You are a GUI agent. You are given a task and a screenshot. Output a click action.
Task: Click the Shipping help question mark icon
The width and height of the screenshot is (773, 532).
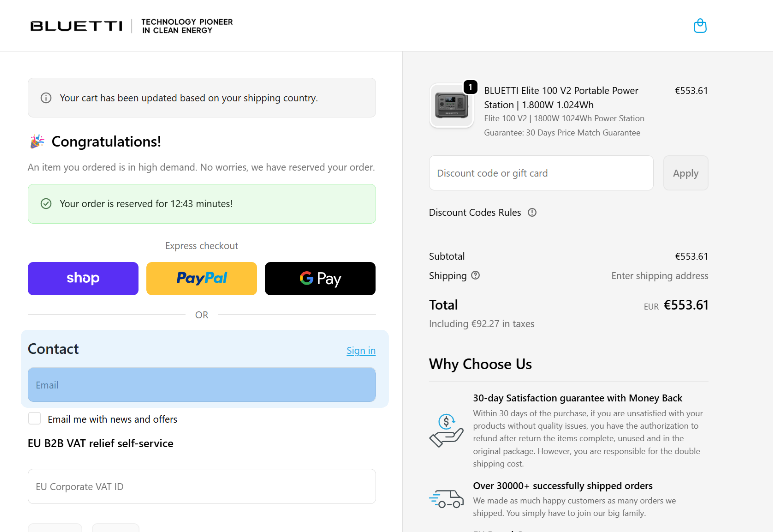point(475,276)
